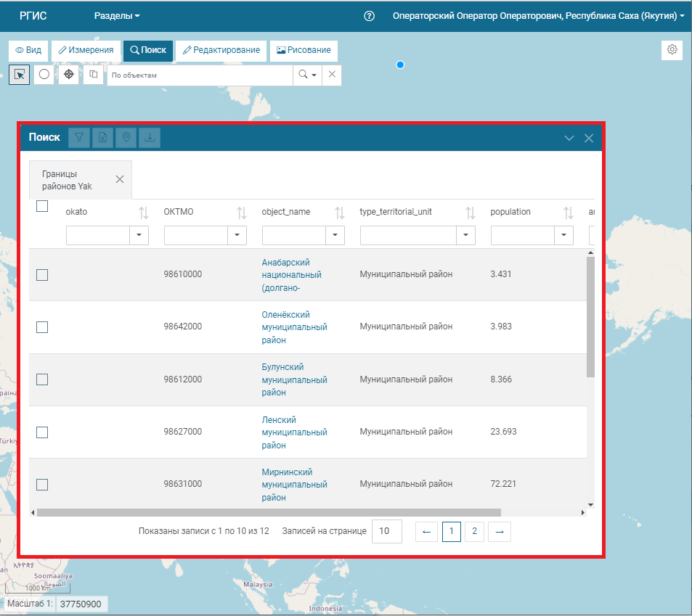This screenshot has height=616, width=692.
Task: Expand the type_territorial_unit filter dropdown
Action: (466, 235)
